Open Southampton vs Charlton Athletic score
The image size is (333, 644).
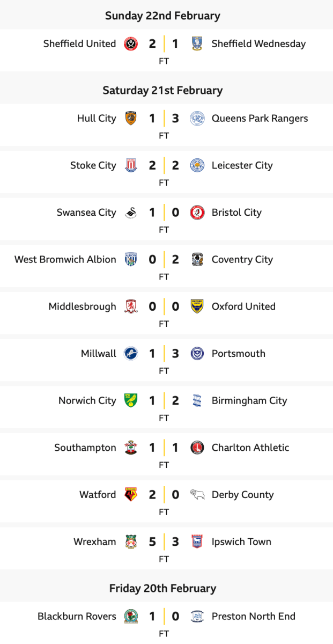(164, 448)
